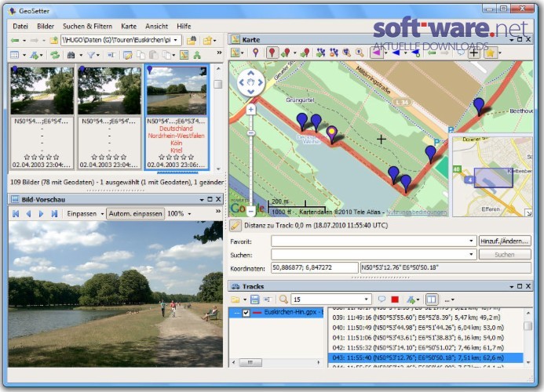This screenshot has height=392, width=544.
Task: Go back with the green left arrow
Action: (x=15, y=41)
